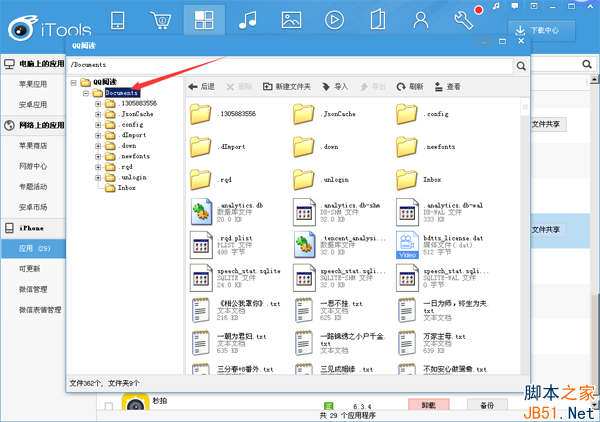
Task: Click the 刷新 refresh button
Action: click(410, 87)
